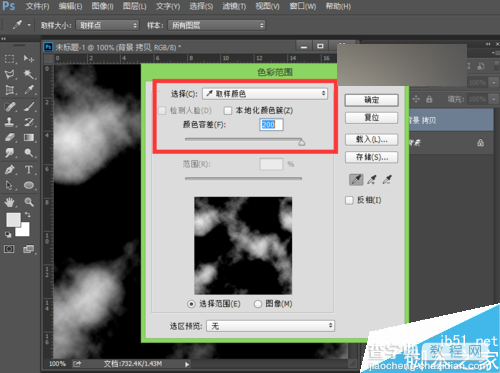500x373 pixels.
Task: Select the Gradient tool
Action: (x=29, y=137)
